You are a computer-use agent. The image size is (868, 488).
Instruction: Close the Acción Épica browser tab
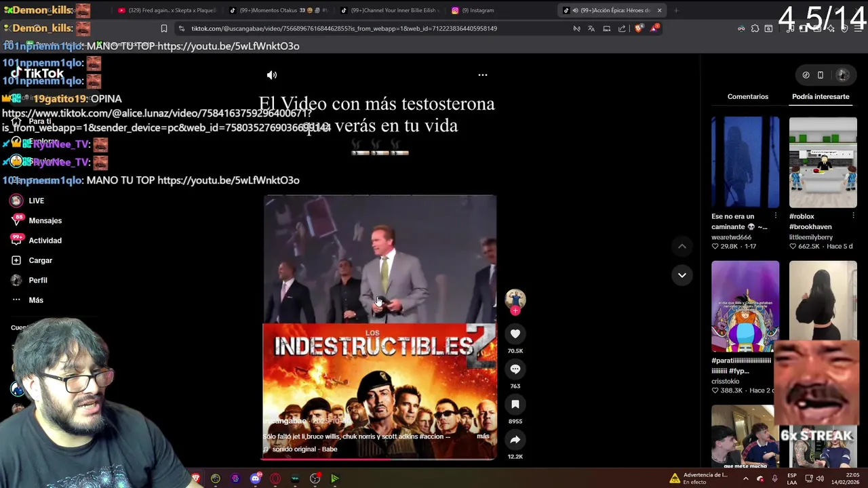tap(659, 10)
